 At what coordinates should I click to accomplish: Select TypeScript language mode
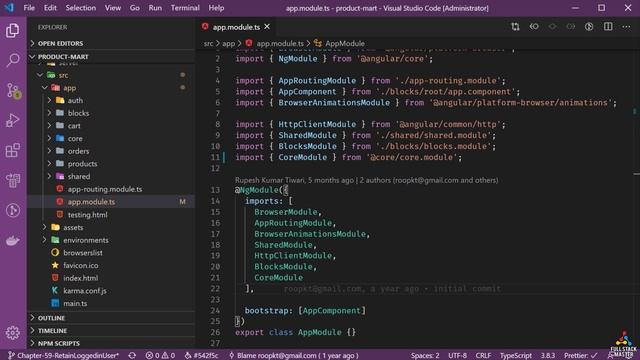516,356
